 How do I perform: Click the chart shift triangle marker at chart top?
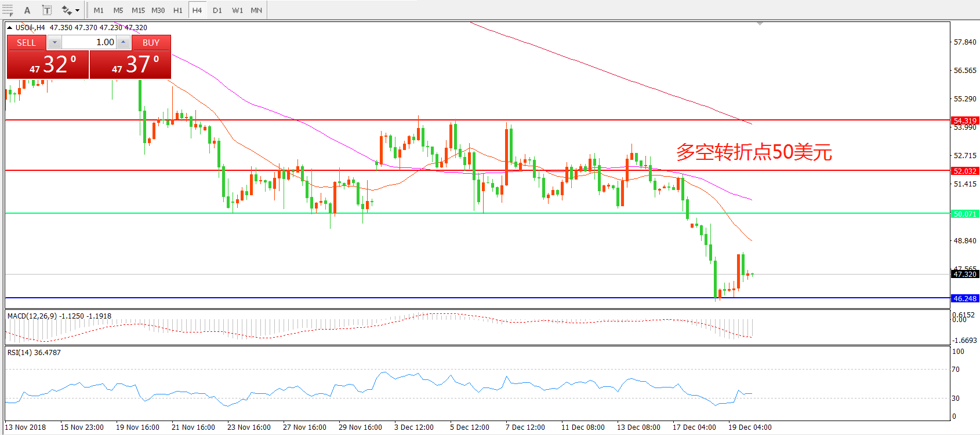(x=760, y=24)
